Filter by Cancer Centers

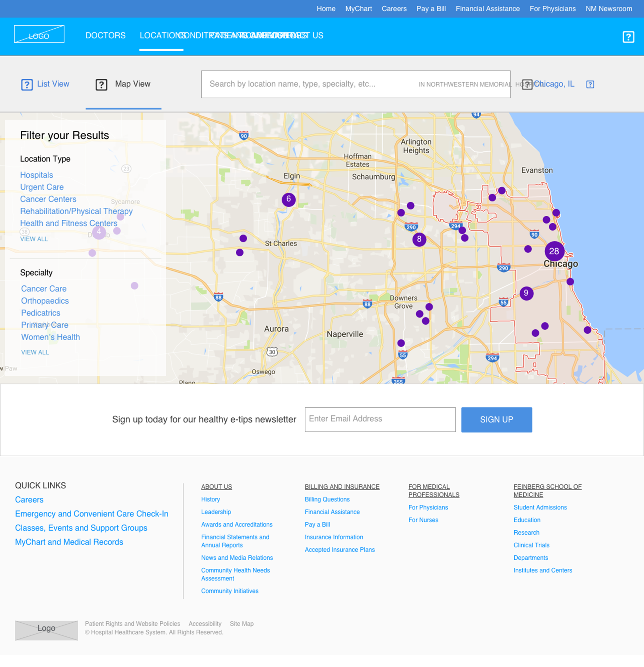tap(48, 199)
